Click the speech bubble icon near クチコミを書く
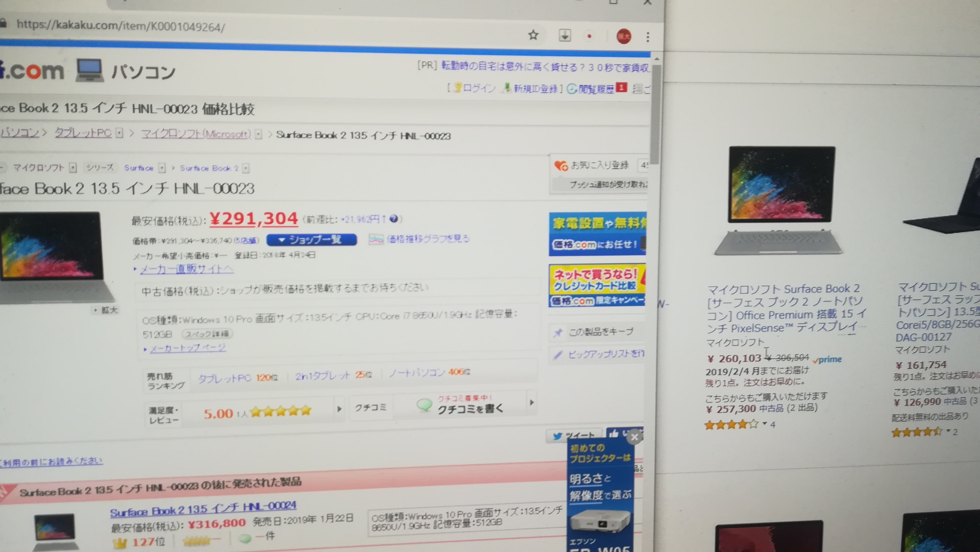980x552 pixels. click(x=424, y=405)
